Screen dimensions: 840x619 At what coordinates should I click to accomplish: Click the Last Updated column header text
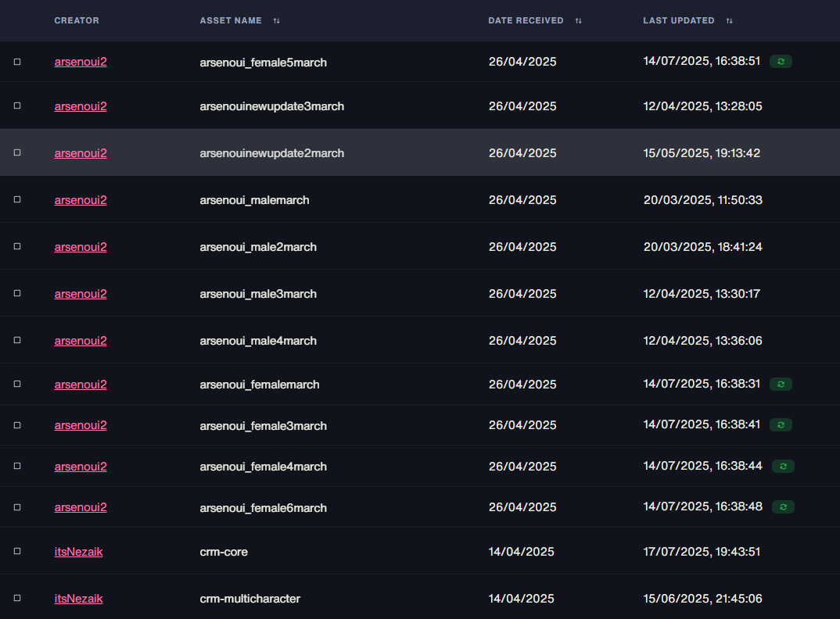679,20
